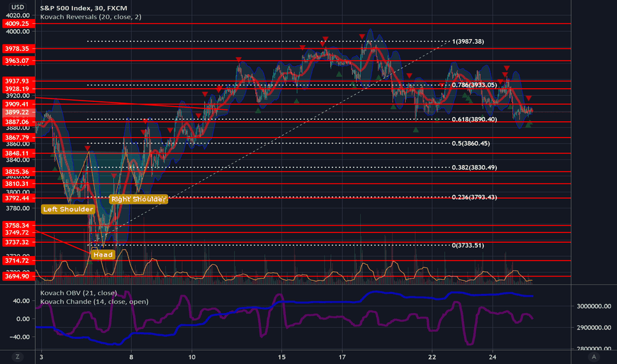Click the 3000000.00 value on OBV scale
Viewport: 617px width, 364px height.
point(594,306)
